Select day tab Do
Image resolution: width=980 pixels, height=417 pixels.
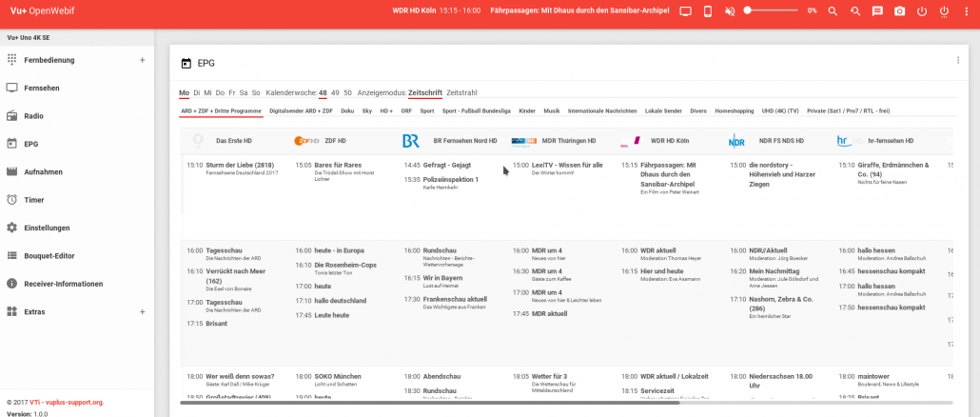point(220,93)
